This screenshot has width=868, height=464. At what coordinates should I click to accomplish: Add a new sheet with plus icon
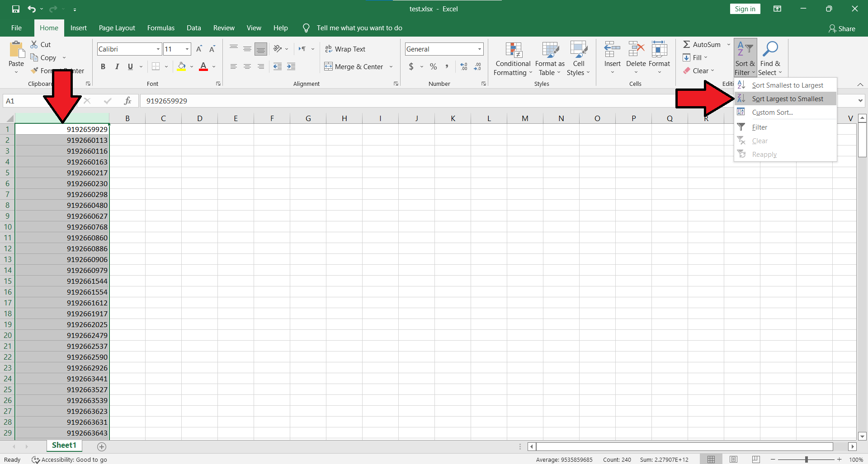pos(102,447)
